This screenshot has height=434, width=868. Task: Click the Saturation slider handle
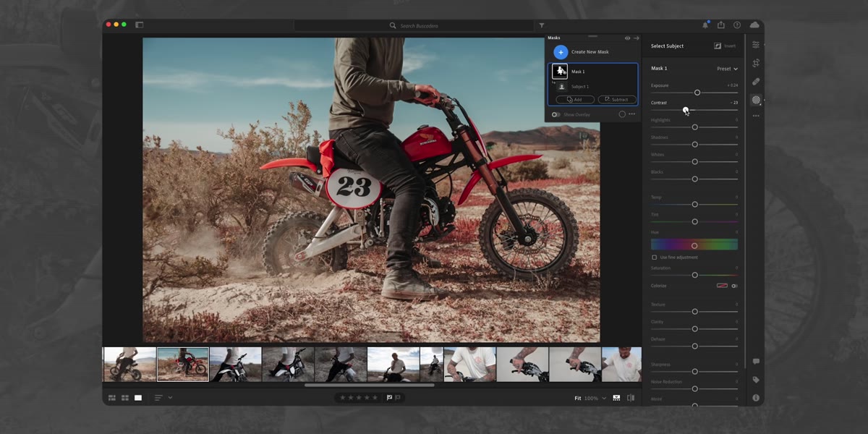coord(694,275)
